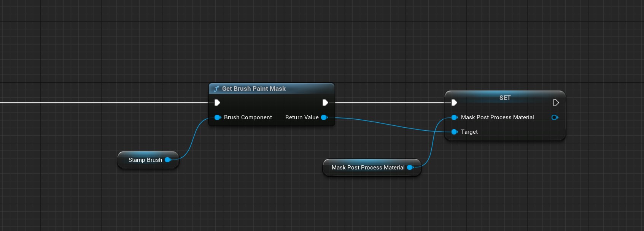Select the Stamp Brush variable node
Image resolution: width=644 pixels, height=231 pixels.
click(x=145, y=160)
